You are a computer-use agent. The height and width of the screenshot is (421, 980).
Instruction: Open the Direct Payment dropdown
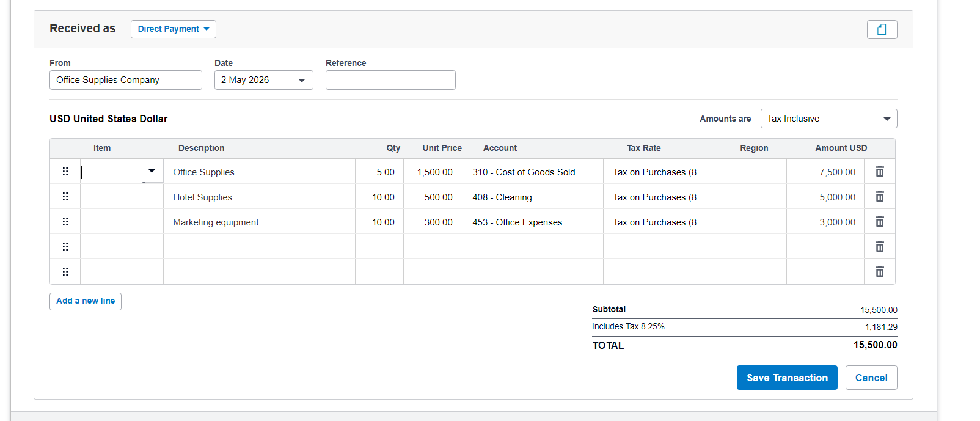pos(174,29)
